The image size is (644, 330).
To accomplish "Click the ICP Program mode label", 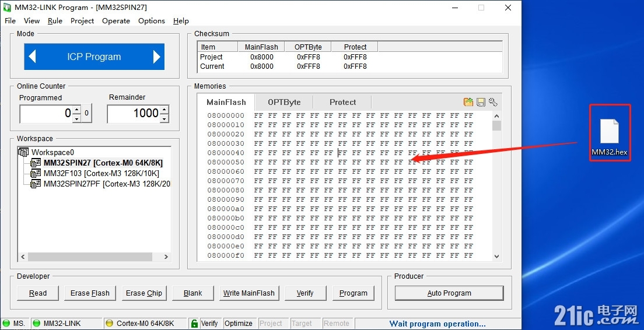I will pyautogui.click(x=94, y=57).
